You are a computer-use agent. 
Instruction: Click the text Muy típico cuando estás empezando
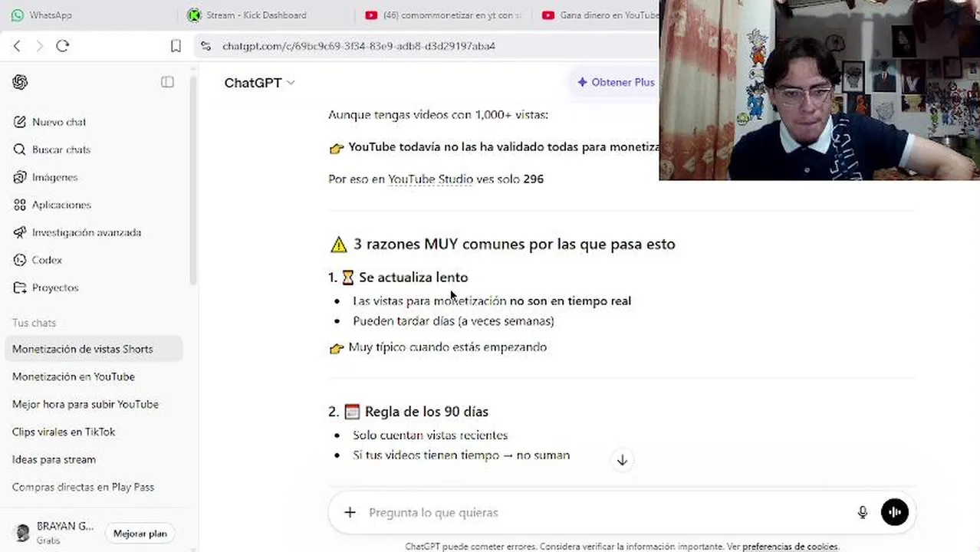point(448,347)
